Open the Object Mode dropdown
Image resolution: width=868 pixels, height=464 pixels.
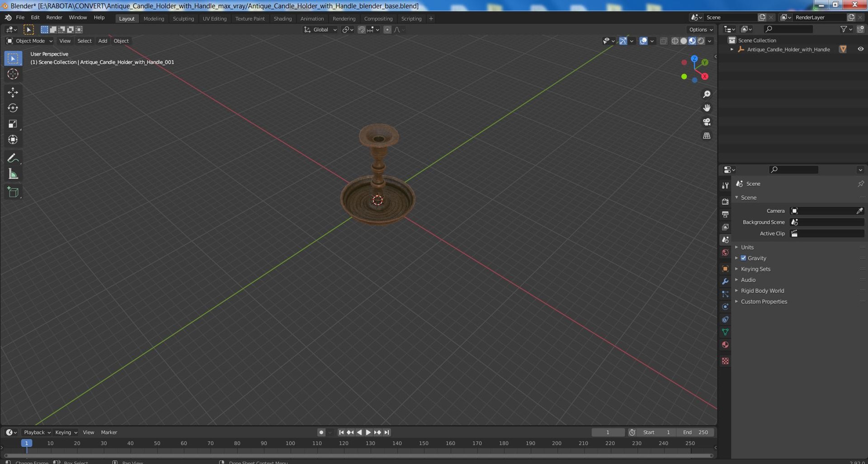[29, 41]
